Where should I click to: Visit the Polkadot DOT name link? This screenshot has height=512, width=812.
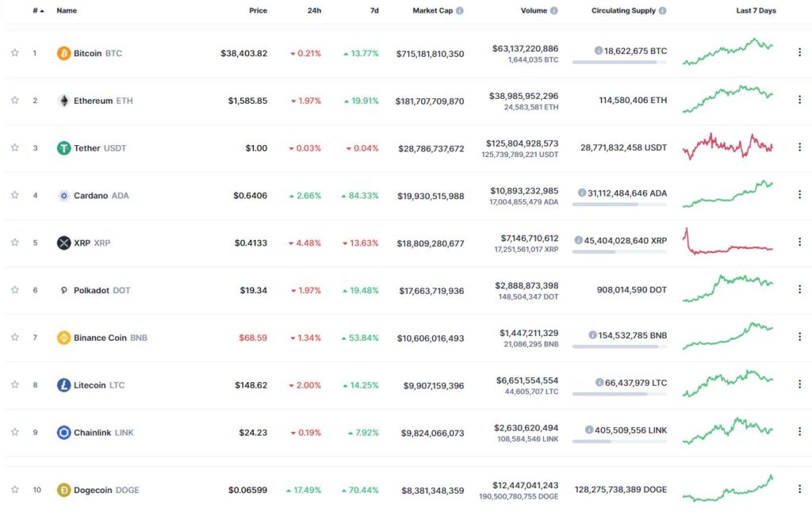click(102, 290)
